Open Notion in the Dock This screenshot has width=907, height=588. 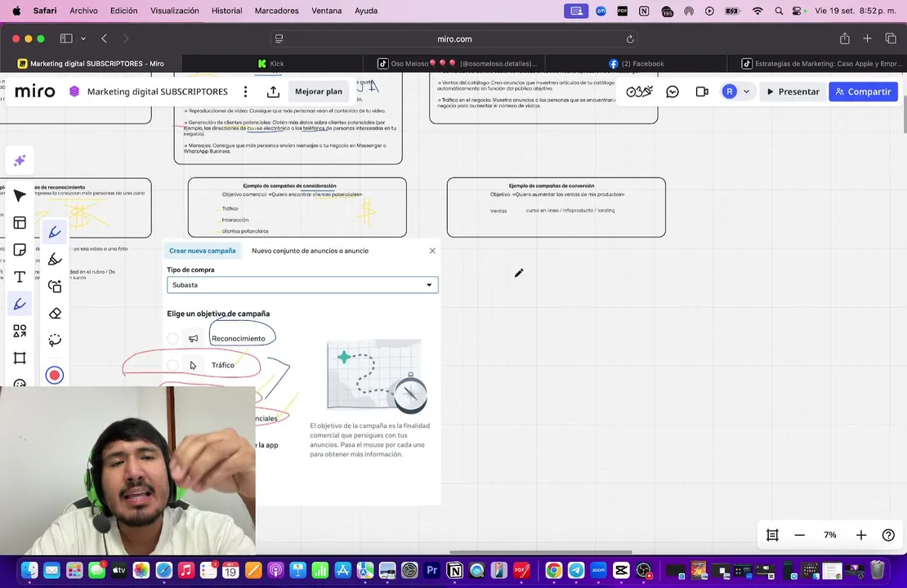(x=454, y=571)
